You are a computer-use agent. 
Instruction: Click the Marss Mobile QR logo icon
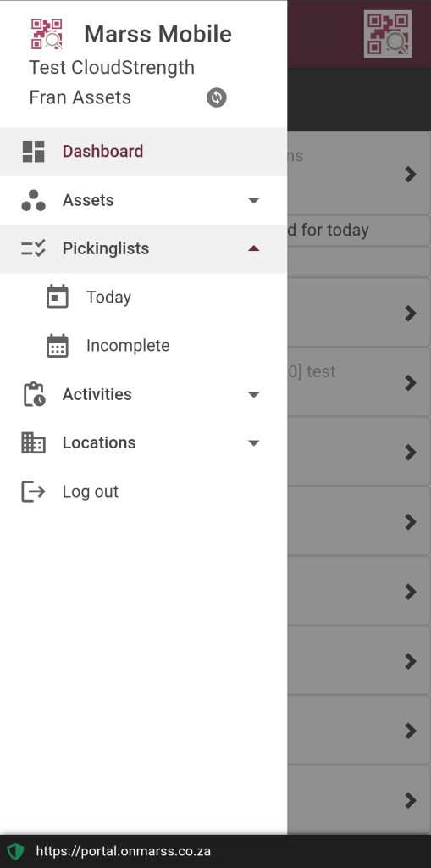(x=47, y=34)
